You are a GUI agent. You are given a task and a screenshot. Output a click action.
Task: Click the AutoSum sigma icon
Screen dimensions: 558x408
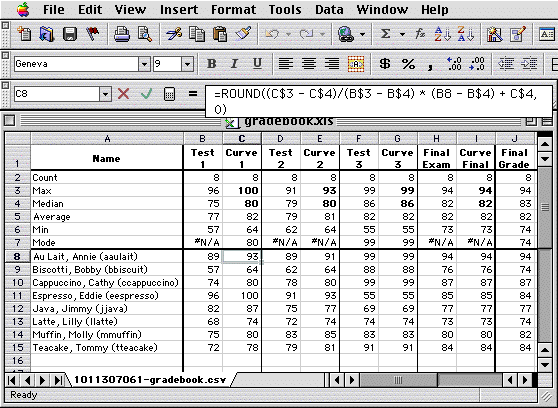(x=385, y=34)
